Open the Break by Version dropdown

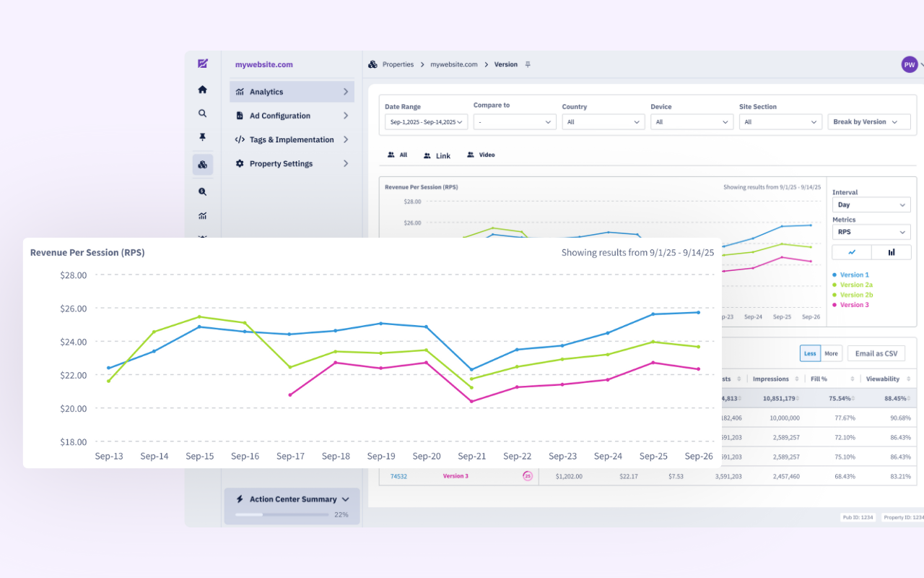(x=868, y=122)
